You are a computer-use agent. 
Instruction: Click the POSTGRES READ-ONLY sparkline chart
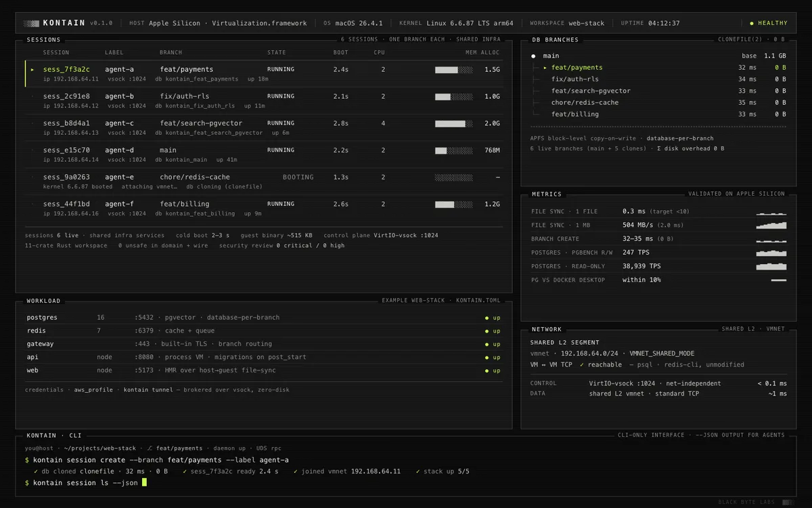(771, 266)
